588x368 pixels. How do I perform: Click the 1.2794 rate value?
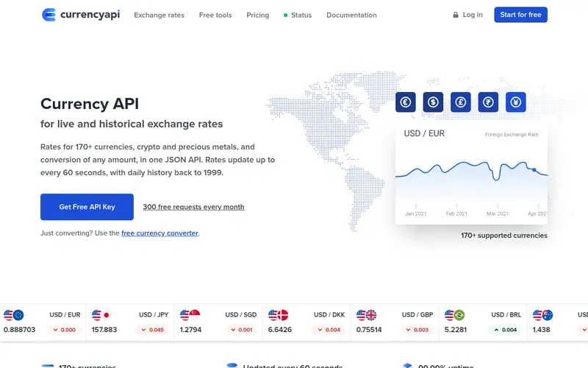(190, 330)
